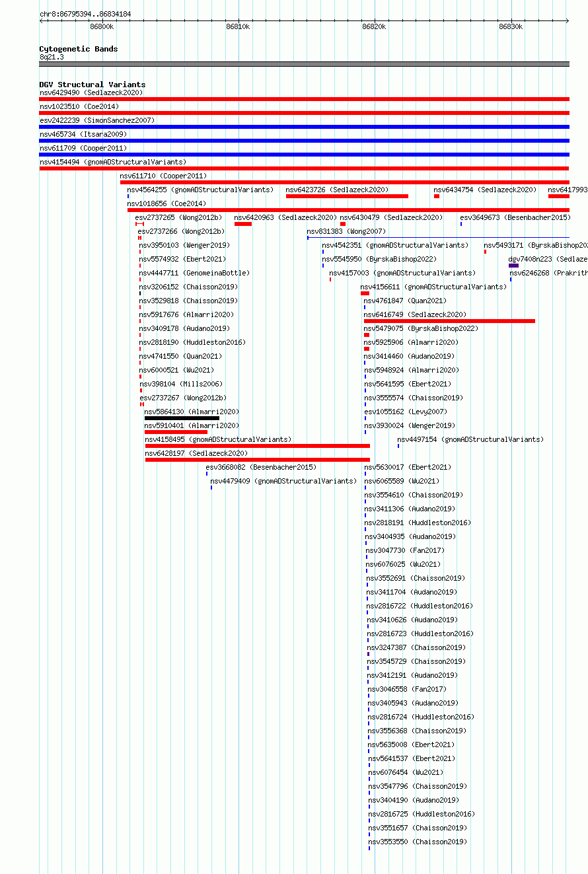The width and height of the screenshot is (588, 874).
Task: Click the 86810k ruler position
Action: tap(238, 27)
